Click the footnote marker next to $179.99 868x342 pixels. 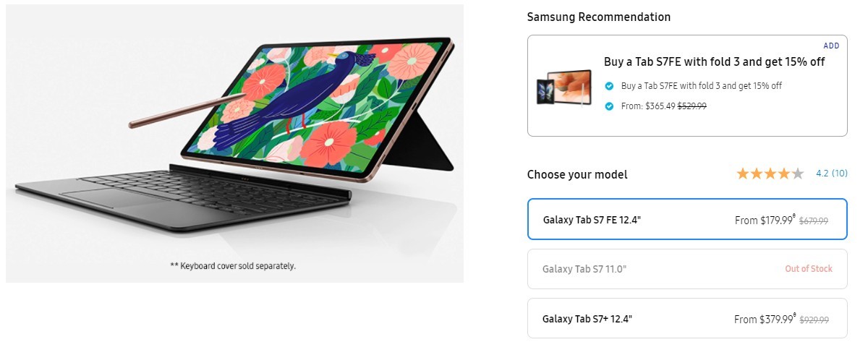click(793, 216)
